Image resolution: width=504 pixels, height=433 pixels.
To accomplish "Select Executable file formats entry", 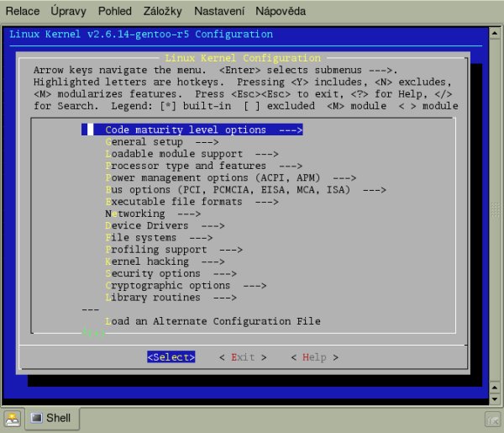I will tap(192, 202).
